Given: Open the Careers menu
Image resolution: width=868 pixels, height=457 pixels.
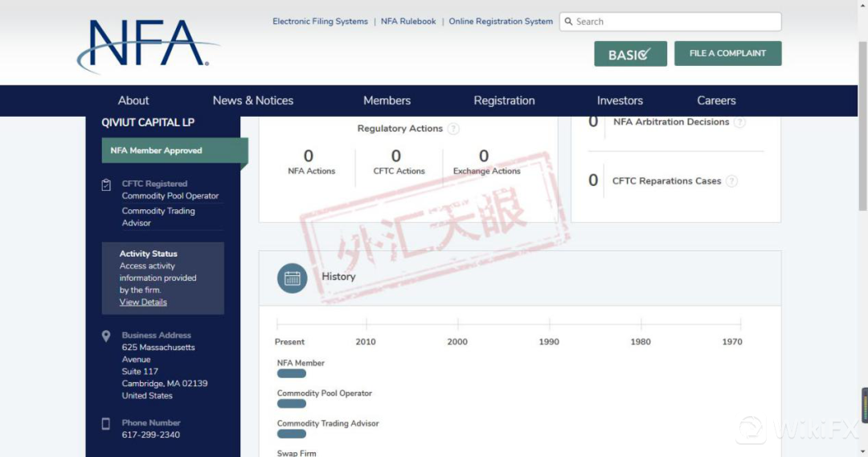Looking at the screenshot, I should [x=716, y=101].
